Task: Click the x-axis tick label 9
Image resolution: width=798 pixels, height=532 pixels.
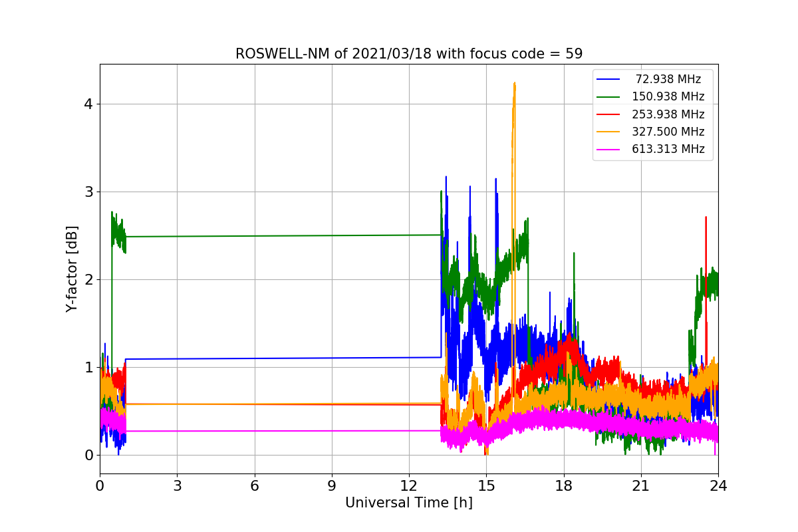Action: (x=332, y=485)
